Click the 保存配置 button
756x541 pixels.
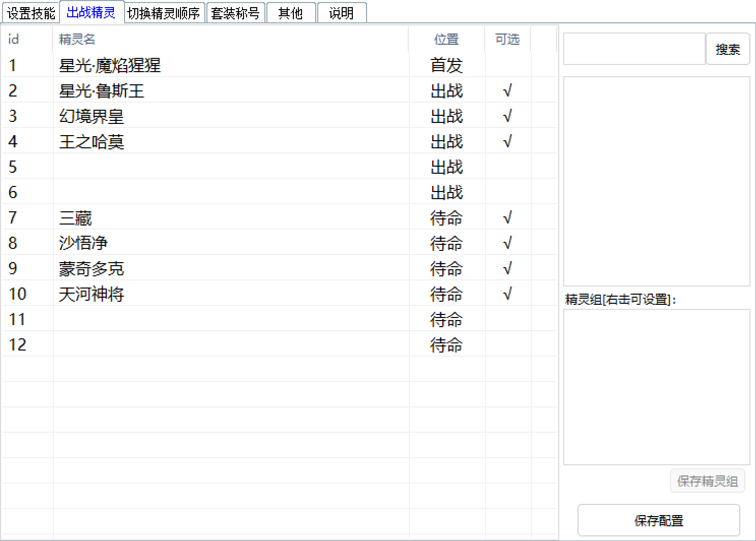pyautogui.click(x=658, y=520)
